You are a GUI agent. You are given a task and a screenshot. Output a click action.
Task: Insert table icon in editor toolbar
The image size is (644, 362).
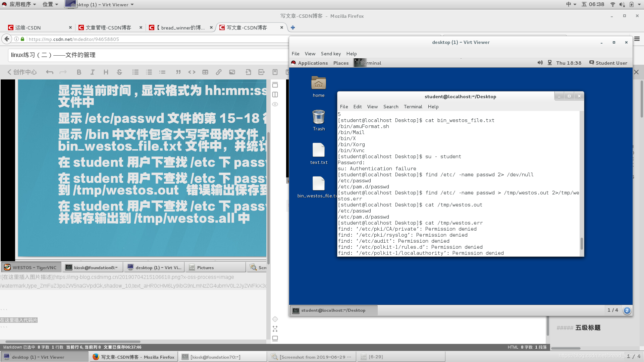click(205, 72)
